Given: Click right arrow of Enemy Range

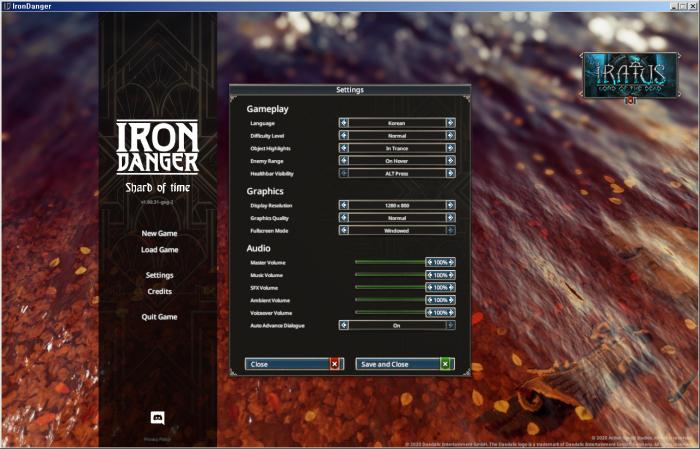Looking at the screenshot, I should (450, 160).
